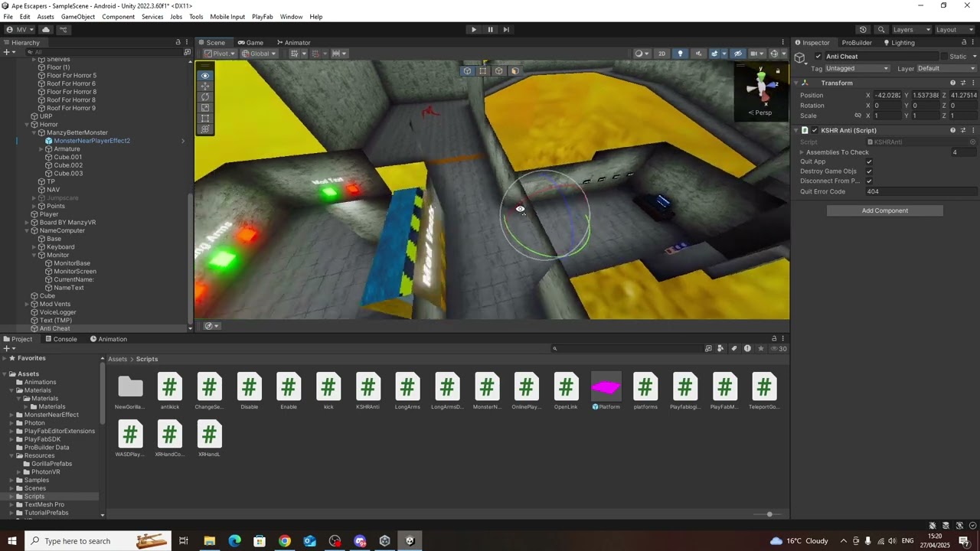This screenshot has width=980, height=551.
Task: Toggle scene lighting lightbulb icon
Action: pos(680,54)
